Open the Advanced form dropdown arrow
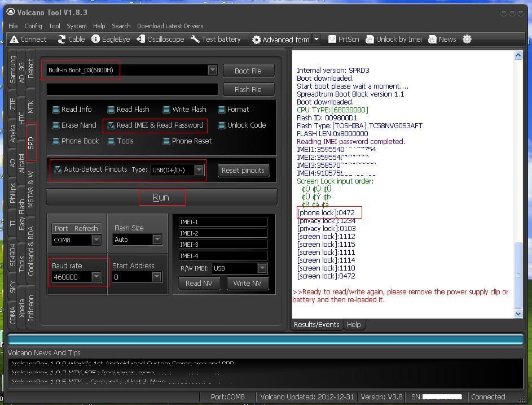Screen dimensions: 532x405 pyautogui.click(x=316, y=40)
